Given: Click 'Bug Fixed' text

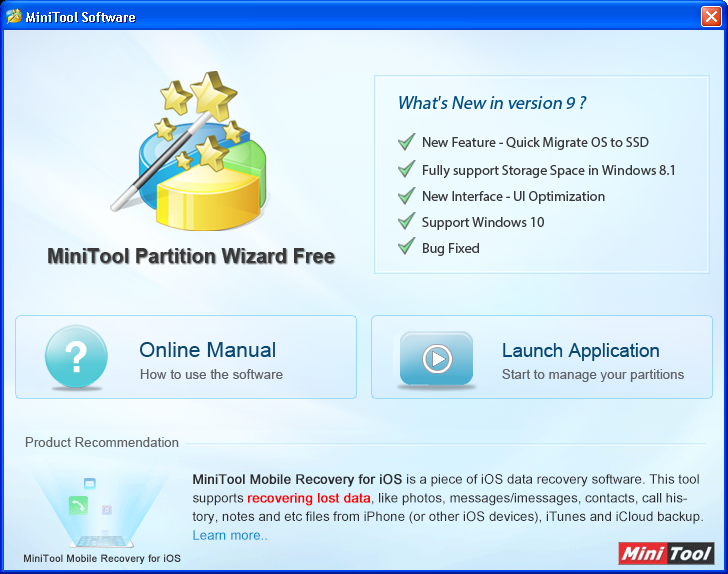Looking at the screenshot, I should (450, 248).
